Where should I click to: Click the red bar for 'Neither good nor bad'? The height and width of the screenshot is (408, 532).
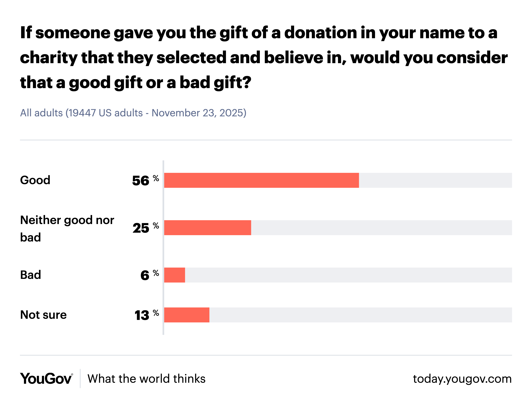click(207, 228)
